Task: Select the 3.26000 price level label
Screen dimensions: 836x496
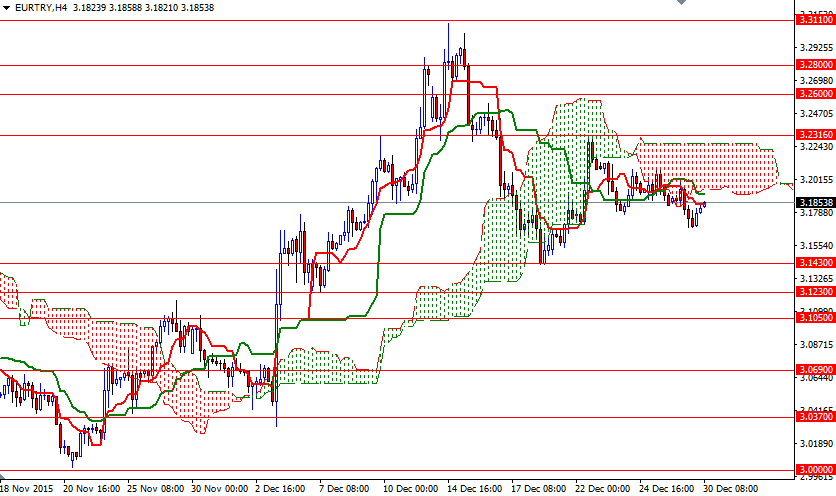Action: pos(815,93)
